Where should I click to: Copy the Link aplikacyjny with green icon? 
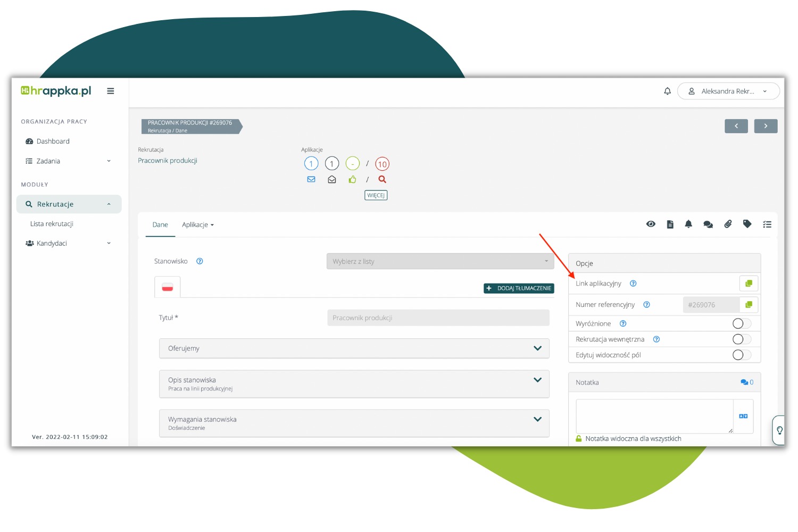749,284
